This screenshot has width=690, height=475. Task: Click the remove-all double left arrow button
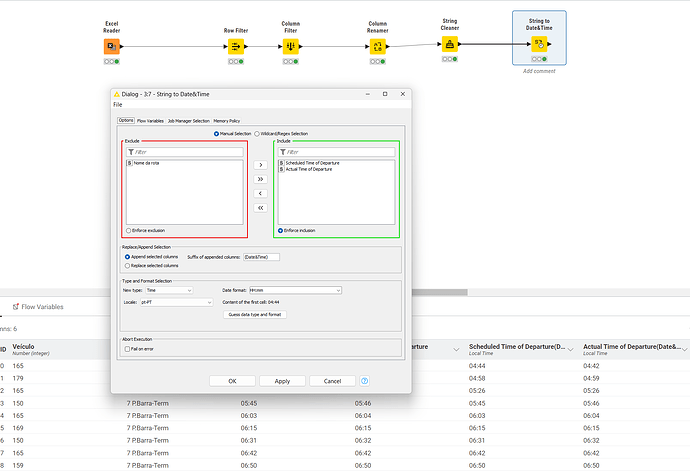click(x=261, y=207)
